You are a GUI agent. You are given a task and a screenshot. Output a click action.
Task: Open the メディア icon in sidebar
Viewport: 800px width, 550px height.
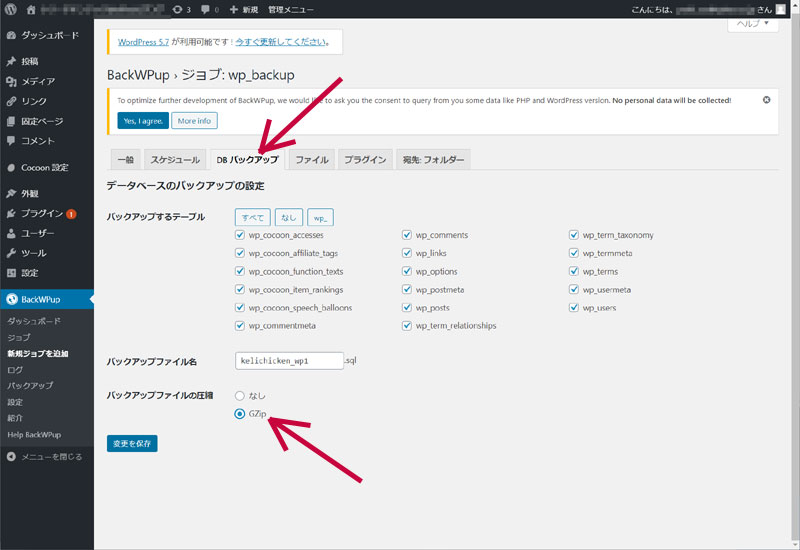tap(11, 81)
